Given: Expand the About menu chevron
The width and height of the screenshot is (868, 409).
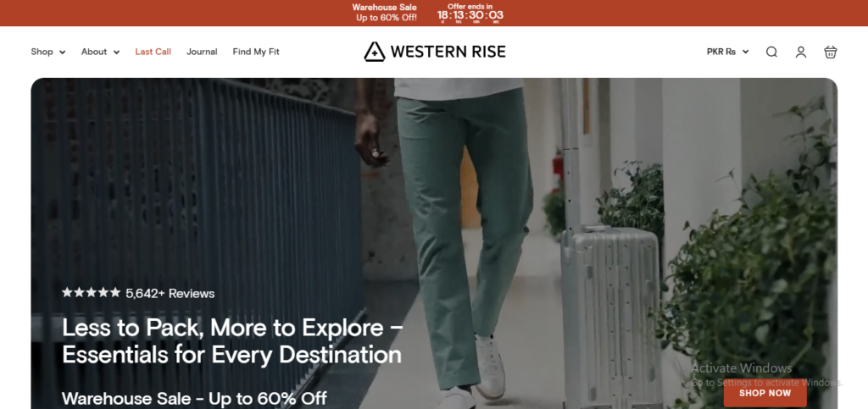Looking at the screenshot, I should pos(116,53).
